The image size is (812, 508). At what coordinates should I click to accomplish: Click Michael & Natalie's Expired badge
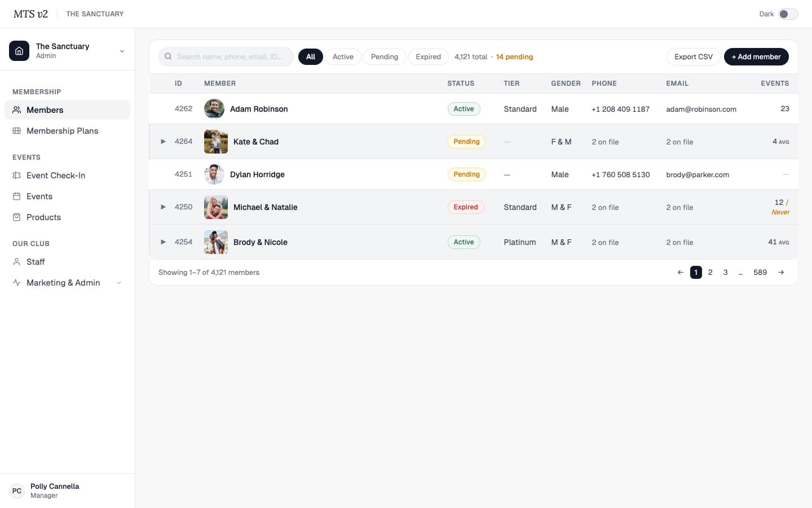tap(466, 207)
